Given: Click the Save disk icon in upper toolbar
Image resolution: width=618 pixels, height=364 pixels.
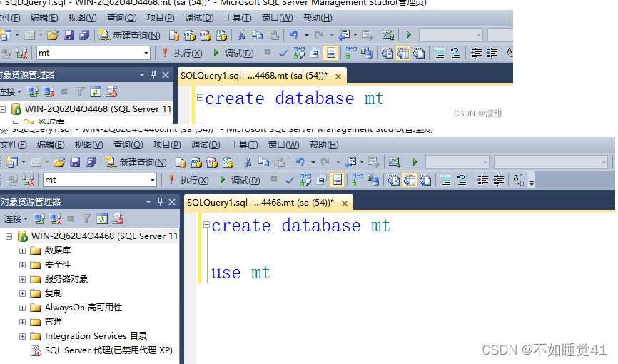Looking at the screenshot, I should point(69,35).
